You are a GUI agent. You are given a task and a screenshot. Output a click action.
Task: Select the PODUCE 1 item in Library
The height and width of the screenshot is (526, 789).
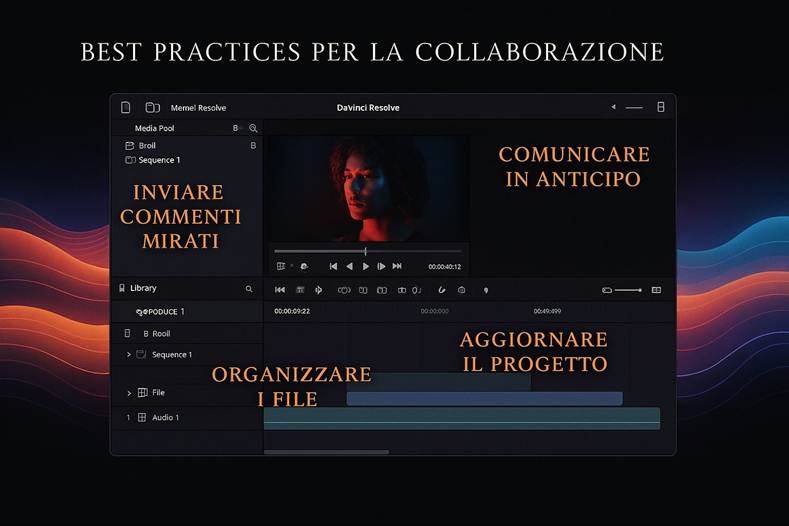[160, 312]
